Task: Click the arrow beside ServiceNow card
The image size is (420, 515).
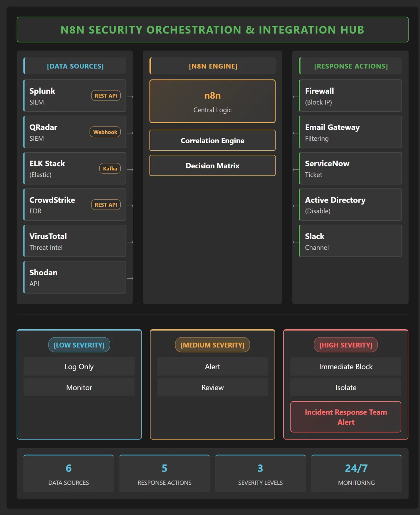Action: pyautogui.click(x=296, y=169)
